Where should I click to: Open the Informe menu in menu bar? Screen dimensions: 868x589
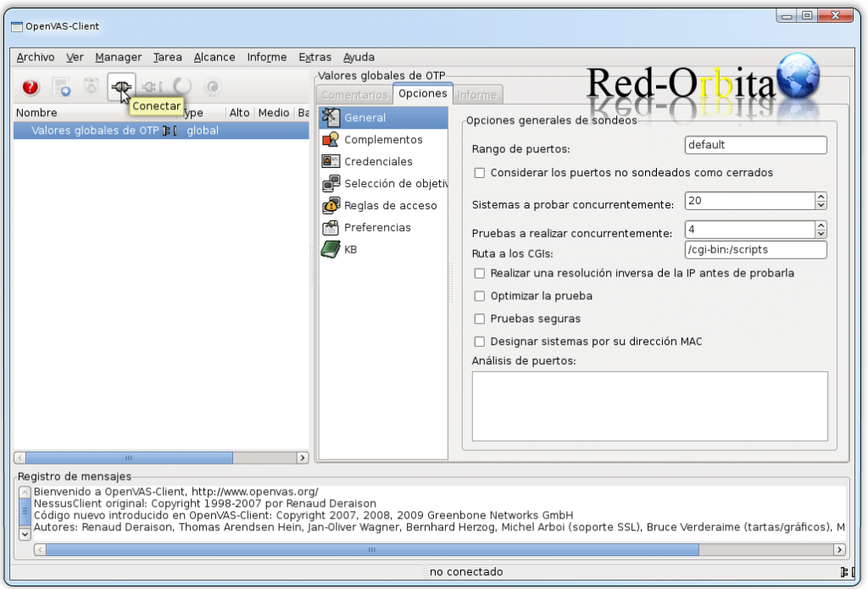pos(267,57)
